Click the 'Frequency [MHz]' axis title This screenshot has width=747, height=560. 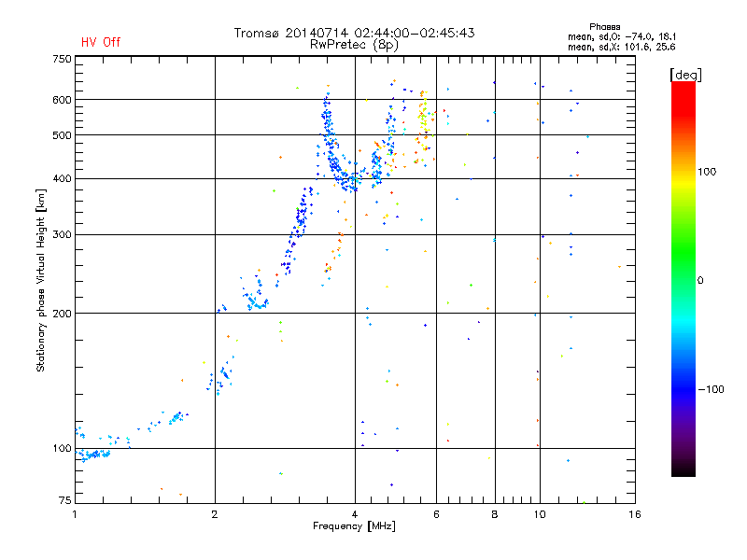pyautogui.click(x=354, y=526)
